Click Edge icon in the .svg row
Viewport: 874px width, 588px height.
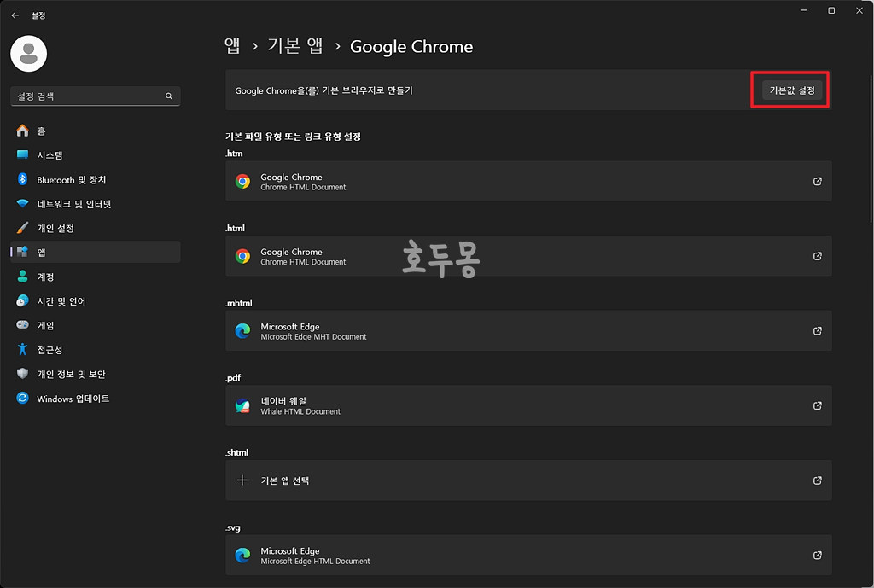242,555
